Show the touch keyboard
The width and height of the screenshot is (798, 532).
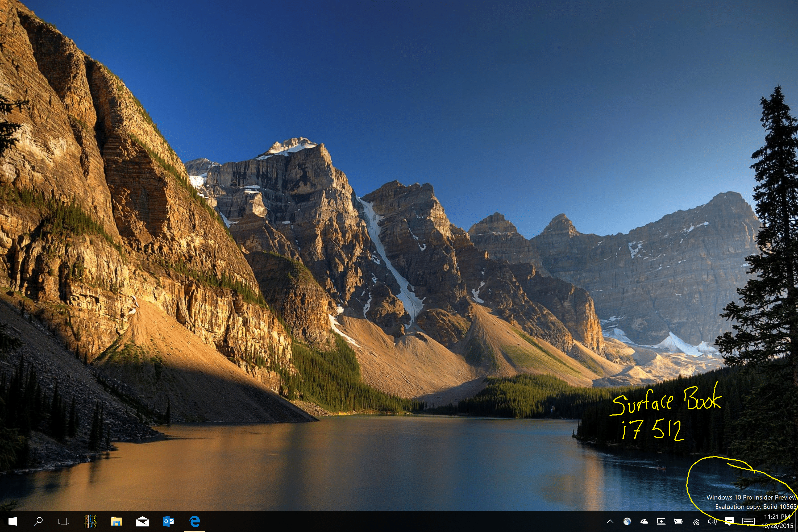click(749, 521)
